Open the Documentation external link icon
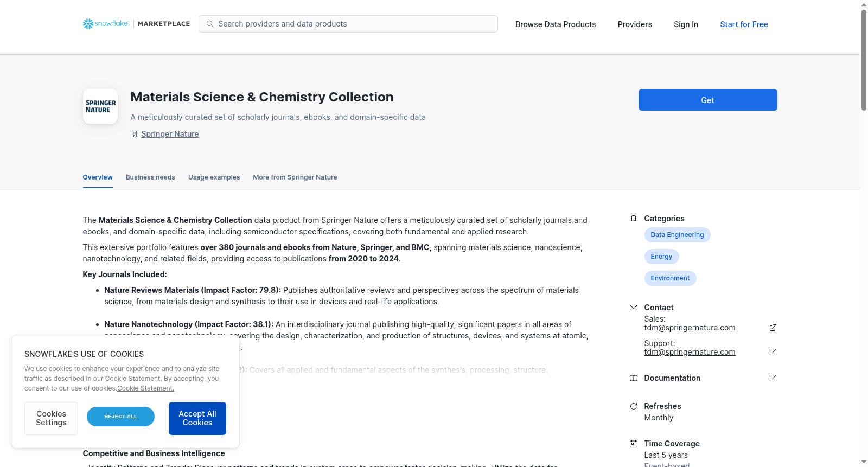868x467 pixels. pyautogui.click(x=773, y=378)
